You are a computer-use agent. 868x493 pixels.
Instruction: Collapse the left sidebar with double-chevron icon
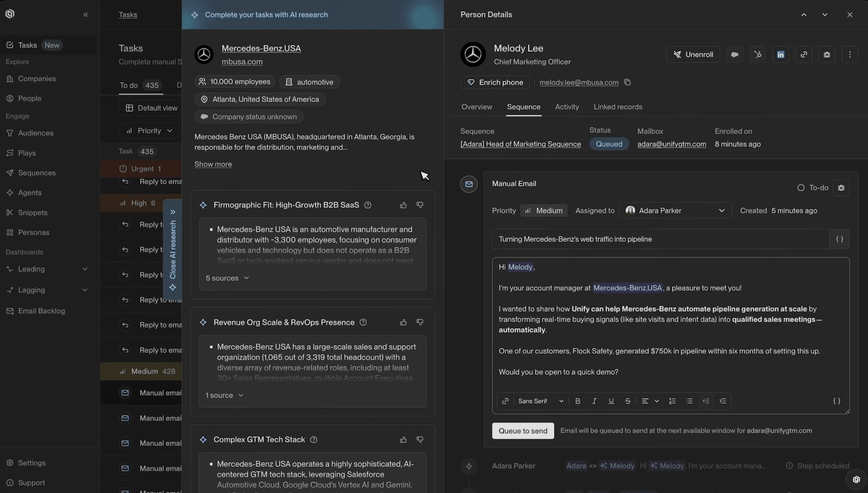(x=86, y=15)
